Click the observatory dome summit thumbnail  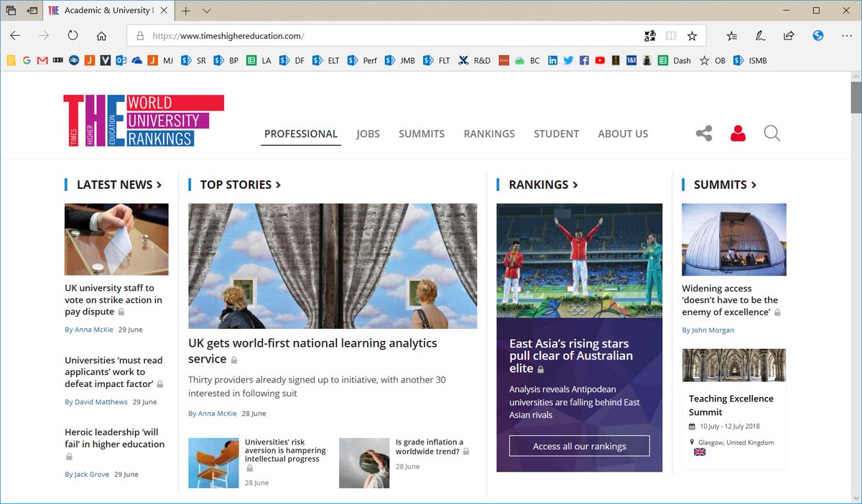733,239
